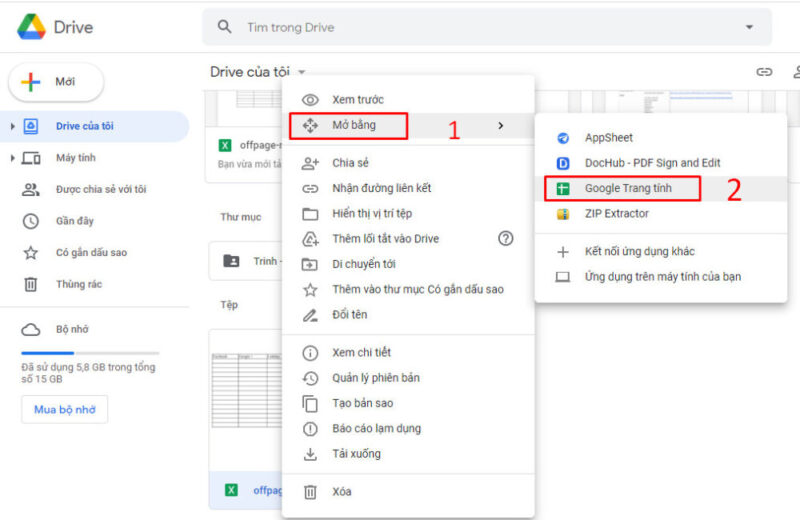
Task: Click the pencil Đổi tên icon
Action: click(310, 315)
